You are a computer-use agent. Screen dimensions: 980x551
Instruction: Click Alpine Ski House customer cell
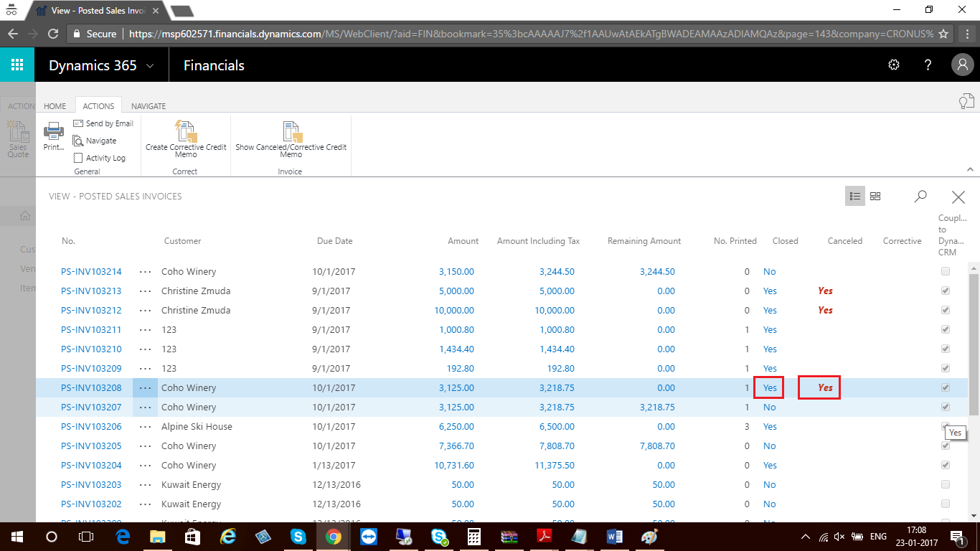pyautogui.click(x=197, y=427)
